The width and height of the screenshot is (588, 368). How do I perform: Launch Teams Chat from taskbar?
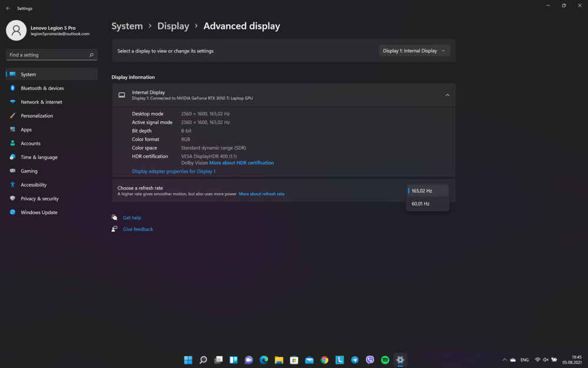[249, 360]
